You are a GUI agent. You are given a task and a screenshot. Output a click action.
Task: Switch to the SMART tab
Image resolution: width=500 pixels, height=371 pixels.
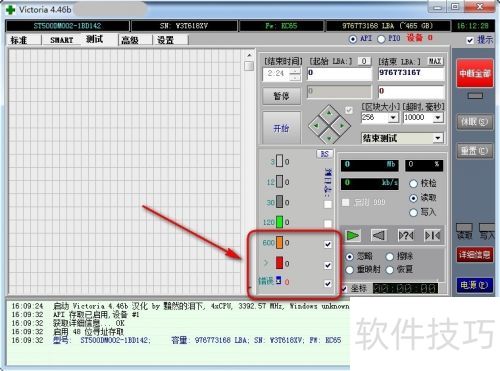tap(61, 40)
